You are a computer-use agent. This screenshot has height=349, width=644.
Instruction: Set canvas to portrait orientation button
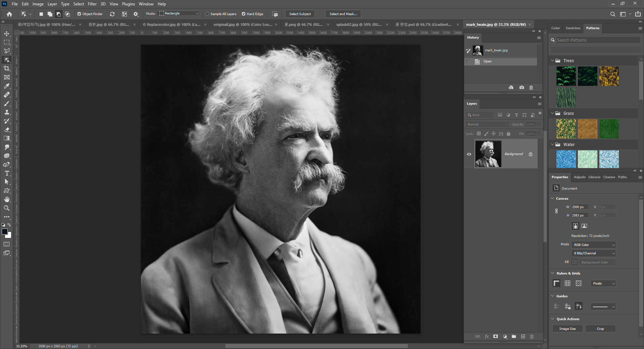(576, 226)
